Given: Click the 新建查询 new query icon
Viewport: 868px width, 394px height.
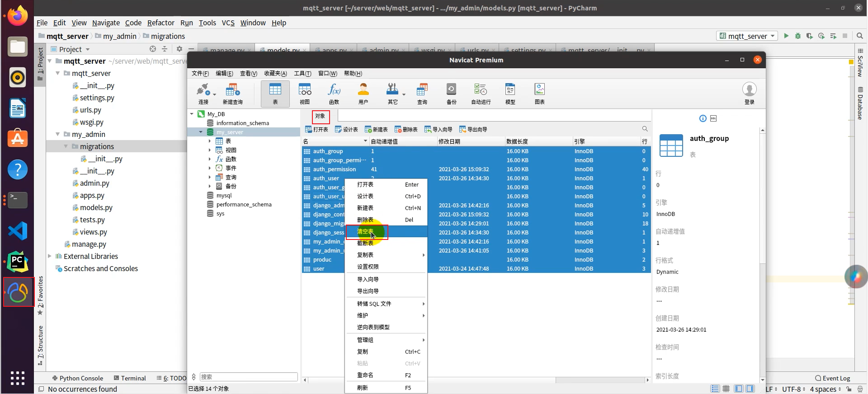Looking at the screenshot, I should [232, 94].
